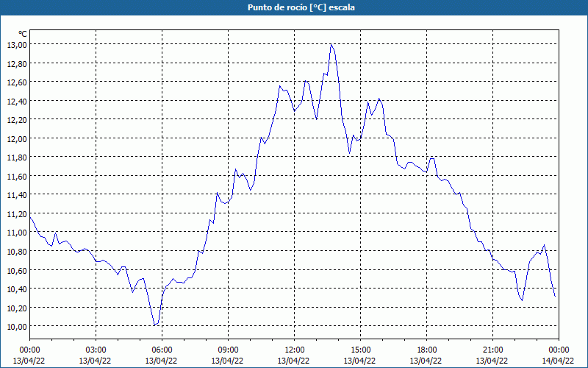
Task: Click the 10,80 y-axis value
Action: point(17,251)
